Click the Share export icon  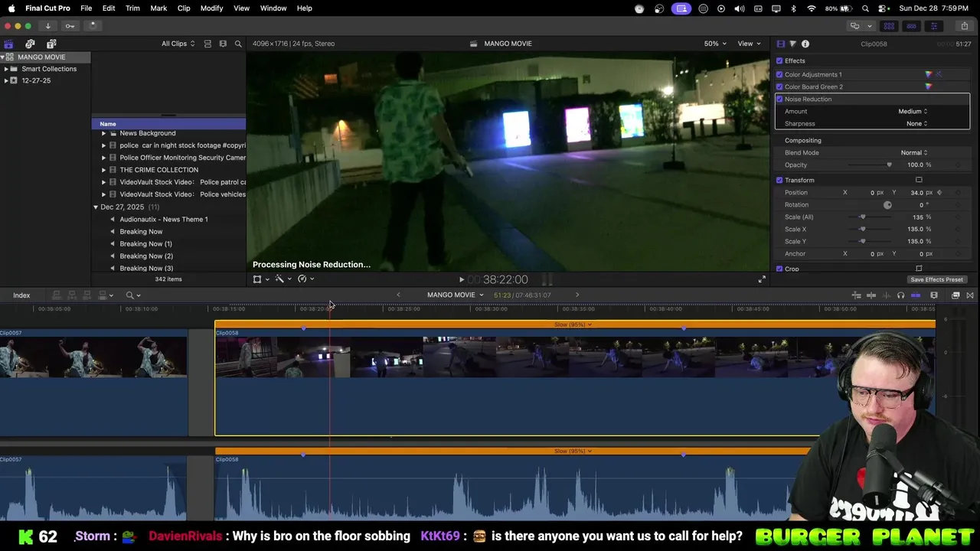tap(964, 25)
